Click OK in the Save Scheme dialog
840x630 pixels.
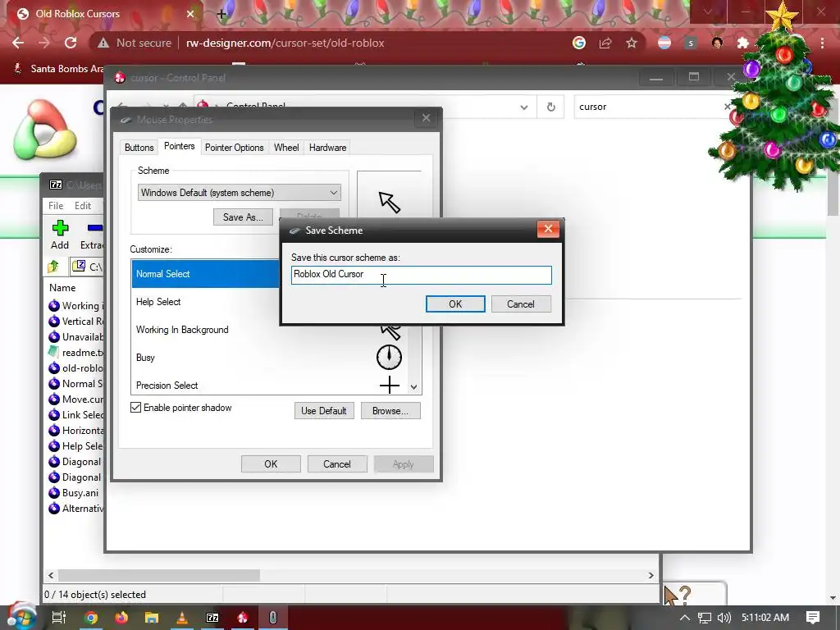pos(455,304)
